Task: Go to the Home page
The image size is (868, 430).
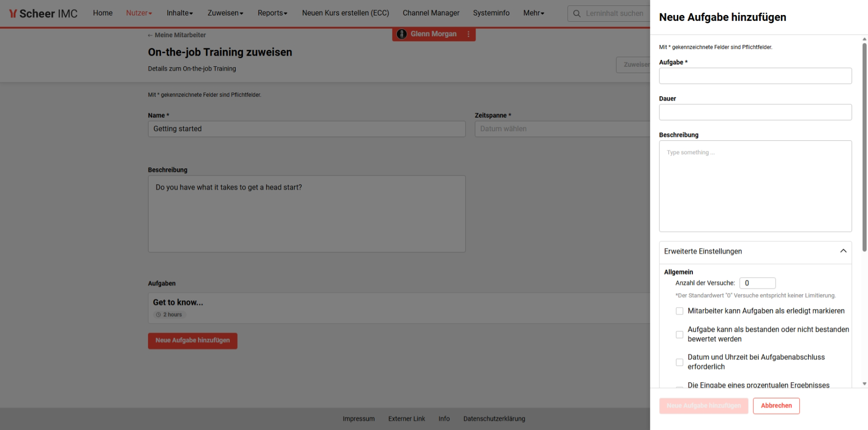Action: pyautogui.click(x=103, y=13)
